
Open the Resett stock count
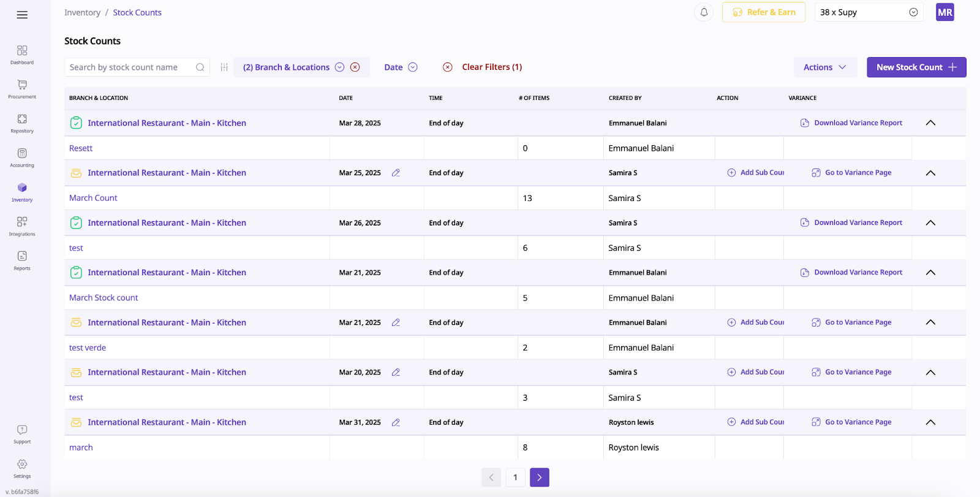click(x=81, y=148)
